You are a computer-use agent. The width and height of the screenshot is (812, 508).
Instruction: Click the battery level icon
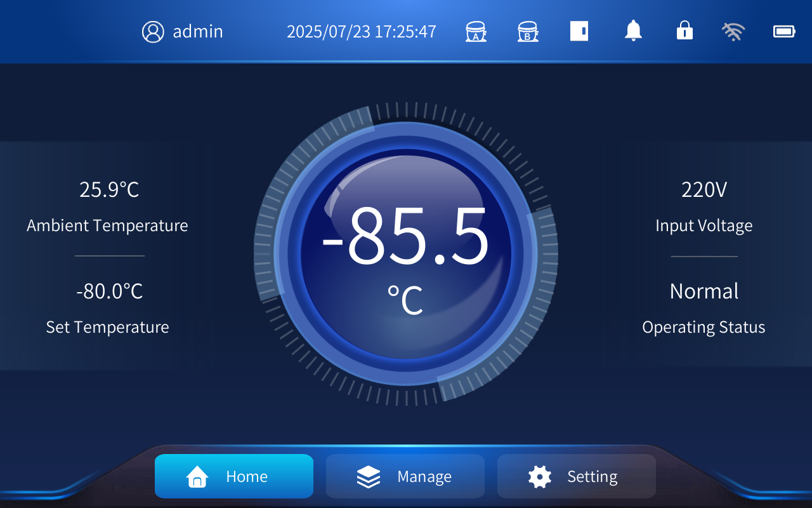(x=784, y=31)
